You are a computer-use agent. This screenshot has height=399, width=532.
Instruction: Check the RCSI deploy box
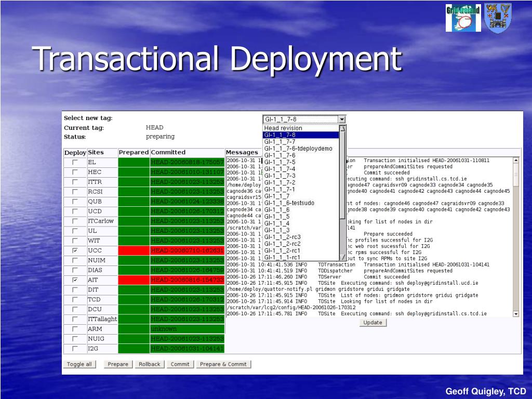[x=75, y=192]
